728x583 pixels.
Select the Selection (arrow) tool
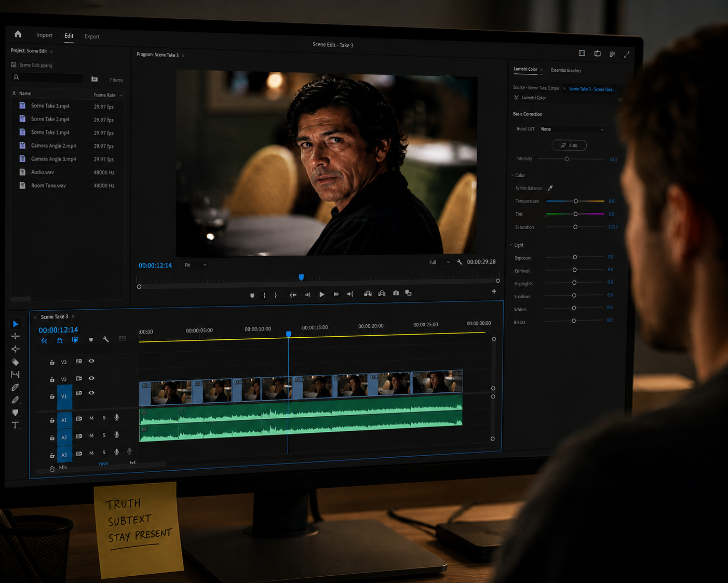[x=16, y=324]
